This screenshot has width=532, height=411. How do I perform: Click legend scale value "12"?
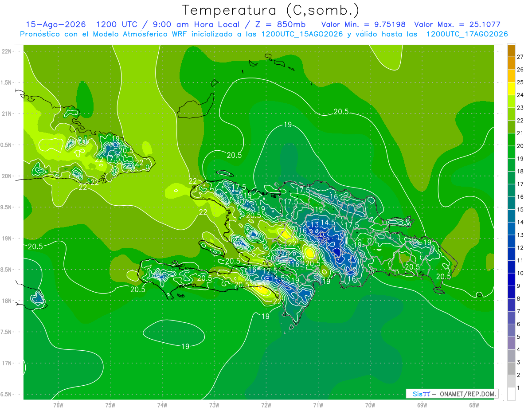pyautogui.click(x=520, y=247)
